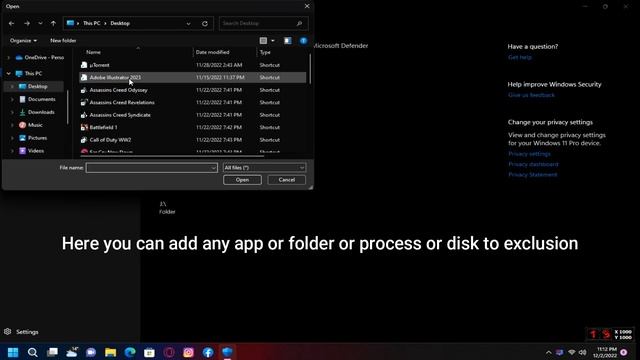Viewport: 640px width, 360px height.
Task: Click the file list vertical scrollbar
Action: pyautogui.click(x=310, y=68)
